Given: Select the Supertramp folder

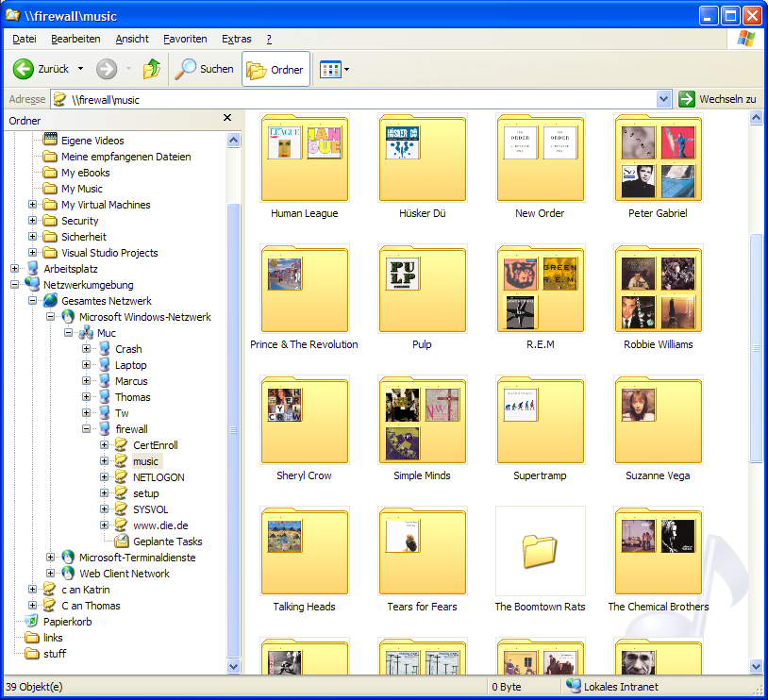Looking at the screenshot, I should tap(541, 420).
